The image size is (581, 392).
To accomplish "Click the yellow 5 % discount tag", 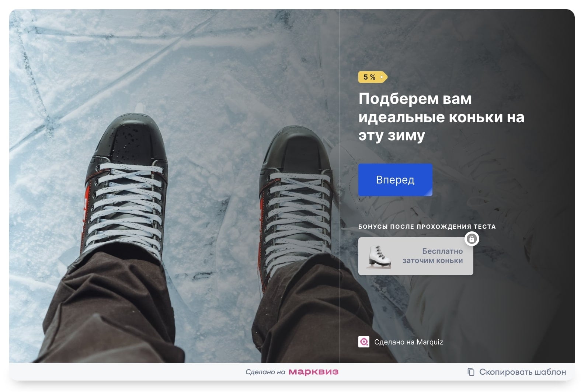I will (372, 77).
